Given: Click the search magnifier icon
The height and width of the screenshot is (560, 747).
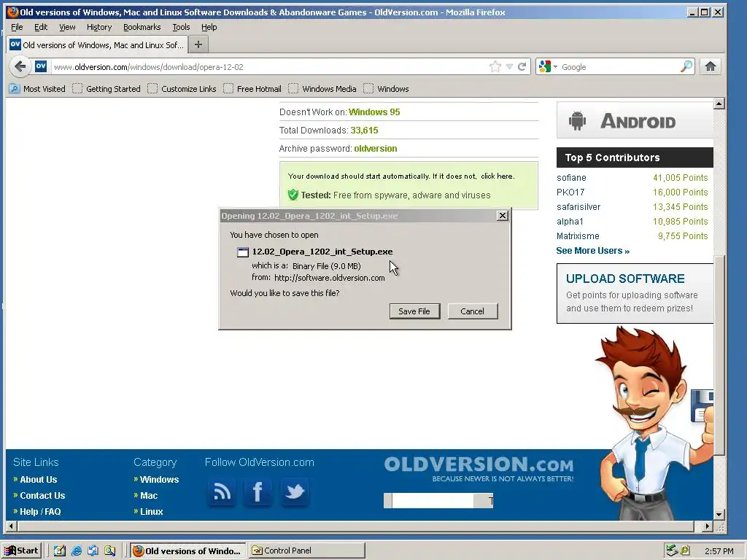Looking at the screenshot, I should 686,66.
